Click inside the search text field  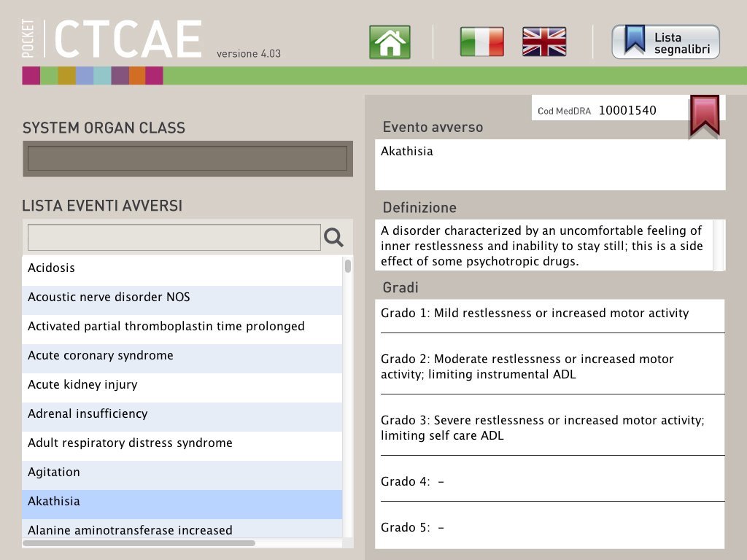click(x=173, y=237)
